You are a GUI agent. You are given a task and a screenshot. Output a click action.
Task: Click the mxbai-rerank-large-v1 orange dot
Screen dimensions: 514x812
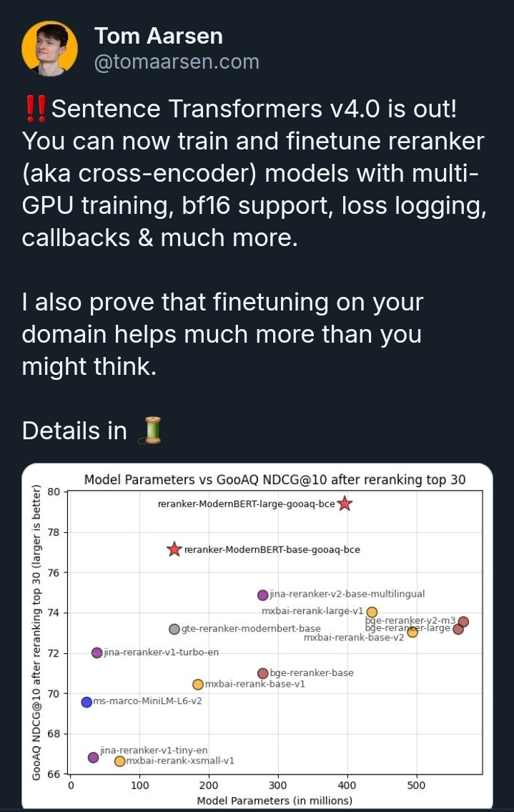372,612
